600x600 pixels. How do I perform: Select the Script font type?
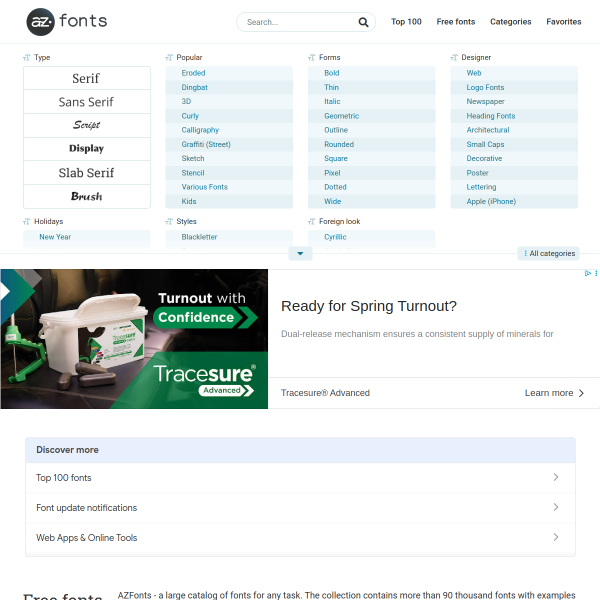click(86, 126)
